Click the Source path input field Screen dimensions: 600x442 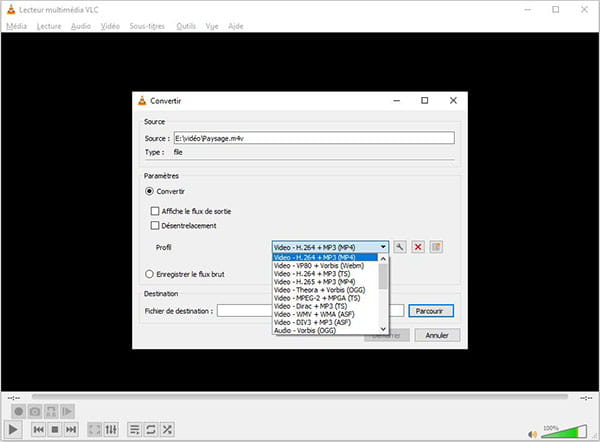tap(314, 138)
